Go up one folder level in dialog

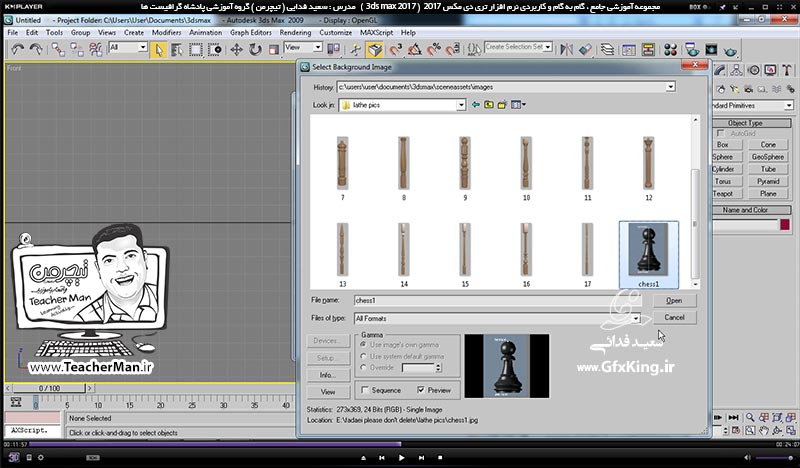pyautogui.click(x=489, y=105)
